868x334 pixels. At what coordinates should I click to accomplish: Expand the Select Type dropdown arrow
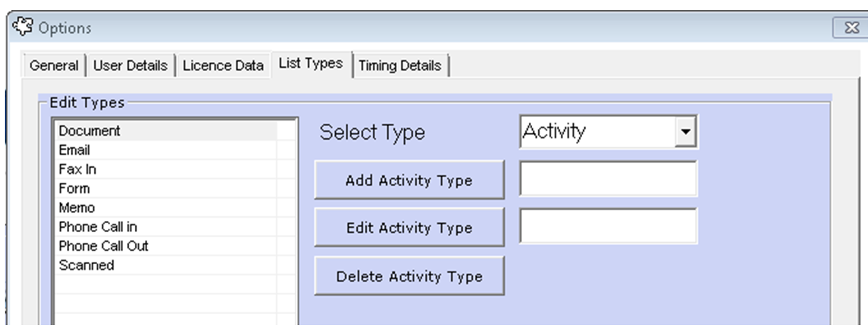[684, 131]
